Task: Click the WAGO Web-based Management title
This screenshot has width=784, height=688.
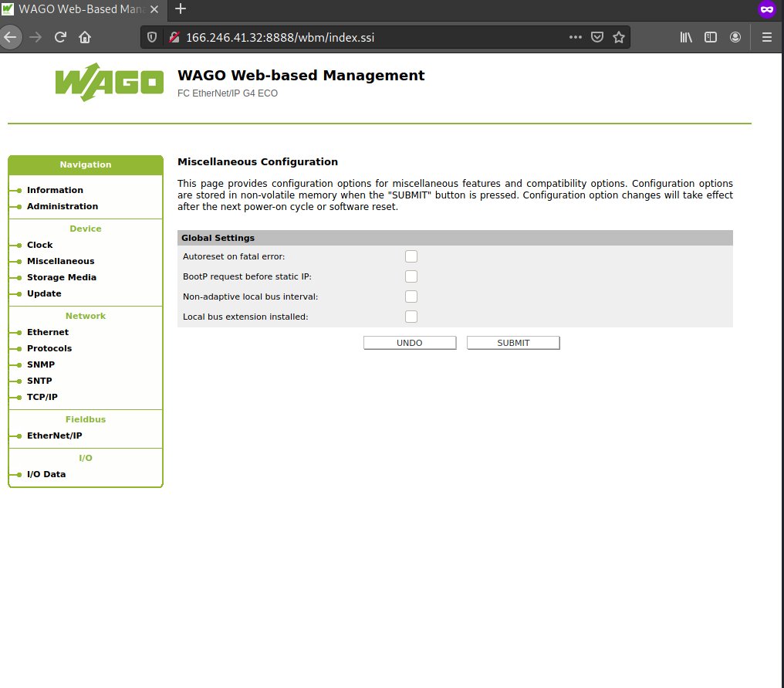Action: pyautogui.click(x=301, y=75)
